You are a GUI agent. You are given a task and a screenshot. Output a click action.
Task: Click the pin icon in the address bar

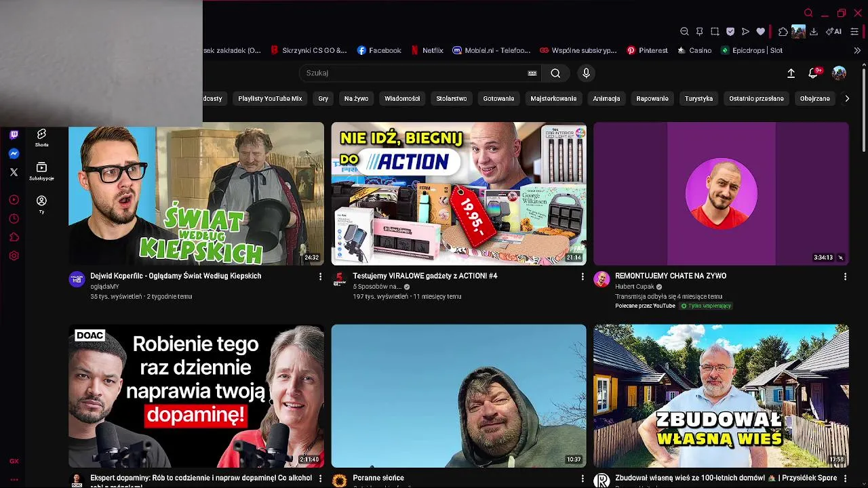tap(700, 31)
